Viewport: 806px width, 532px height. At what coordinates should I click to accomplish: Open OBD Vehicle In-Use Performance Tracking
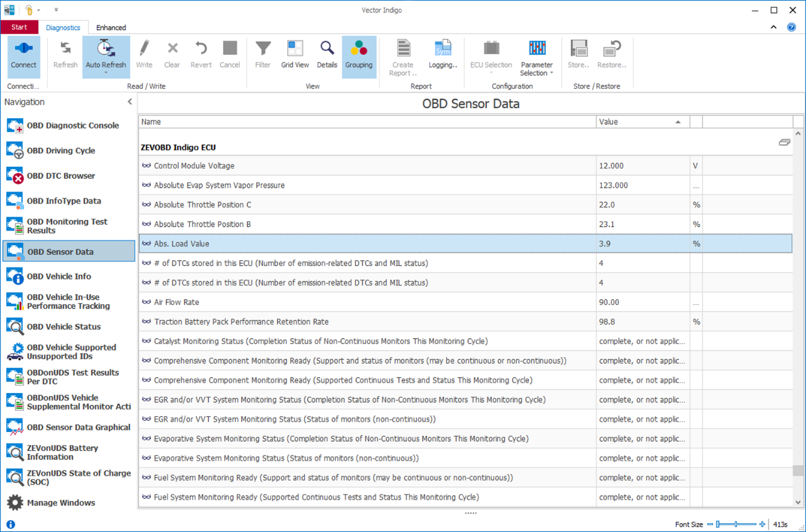pyautogui.click(x=69, y=301)
